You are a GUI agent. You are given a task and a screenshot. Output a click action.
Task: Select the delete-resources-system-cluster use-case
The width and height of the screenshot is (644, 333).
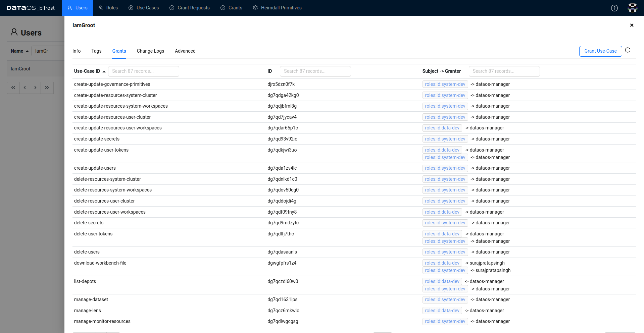click(x=107, y=179)
